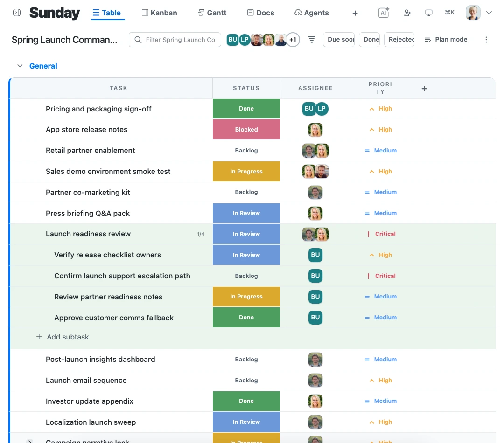The width and height of the screenshot is (504, 443).
Task: Switch to the Kanban tab
Action: 160,13
